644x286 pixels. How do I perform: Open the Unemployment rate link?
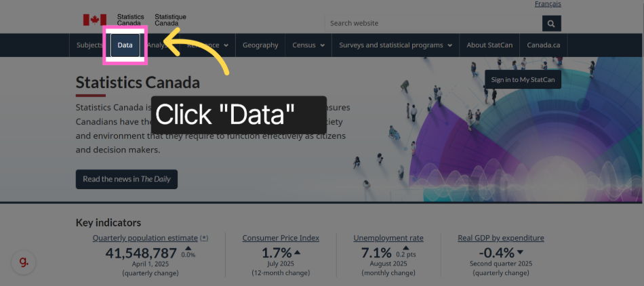tap(388, 238)
